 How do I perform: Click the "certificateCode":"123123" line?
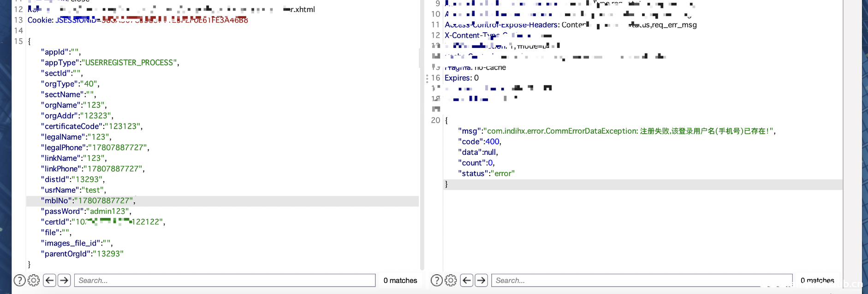point(92,126)
